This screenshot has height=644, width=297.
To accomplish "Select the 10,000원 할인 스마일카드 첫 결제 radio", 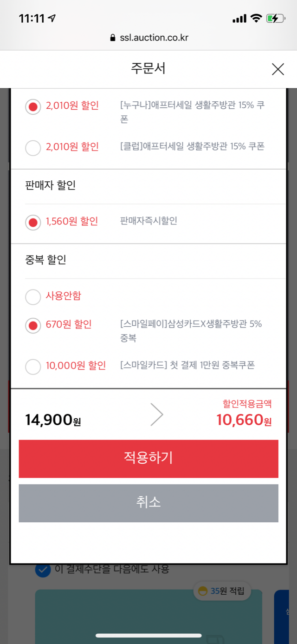I will [x=33, y=367].
